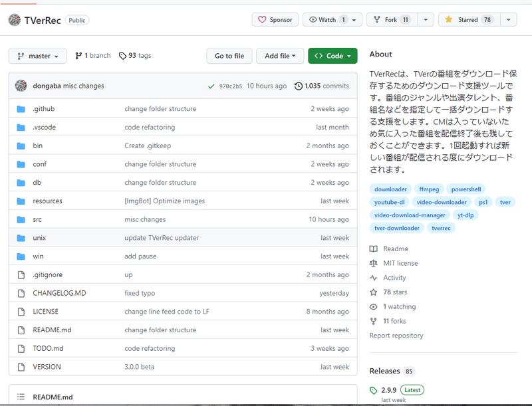532x406 pixels.
Task: Click dongaba's commit author avatar
Action: tap(21, 86)
